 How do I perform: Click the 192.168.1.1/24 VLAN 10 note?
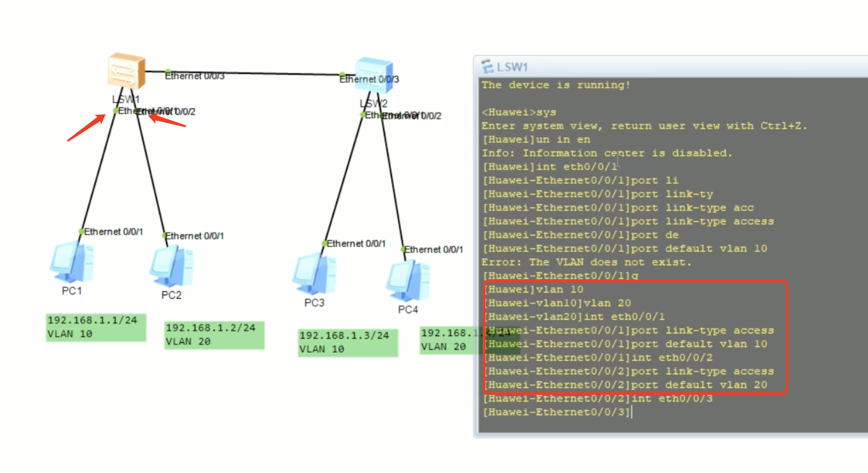[x=96, y=327]
